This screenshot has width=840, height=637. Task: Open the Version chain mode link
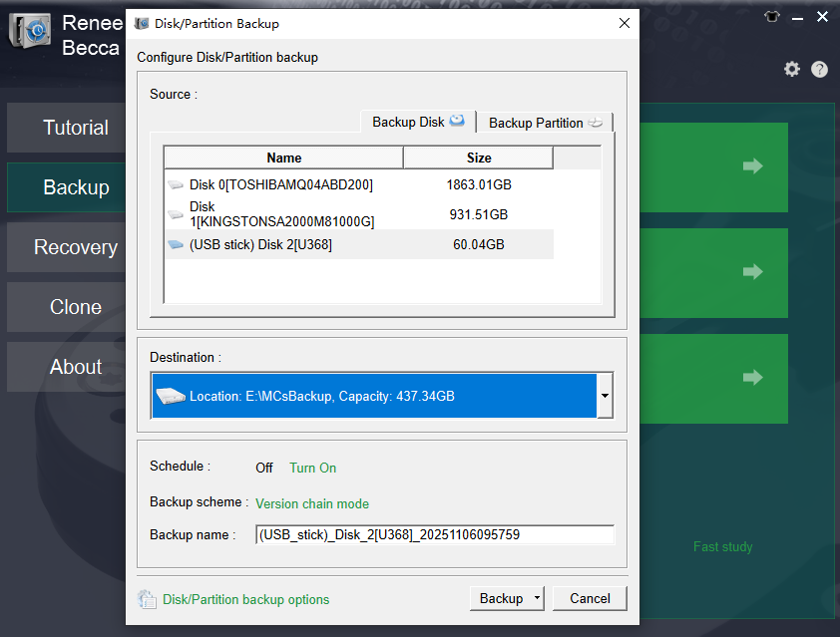[312, 503]
